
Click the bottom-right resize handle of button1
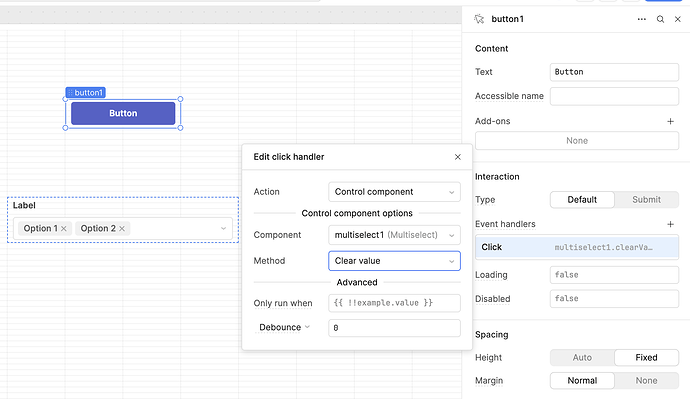click(180, 128)
